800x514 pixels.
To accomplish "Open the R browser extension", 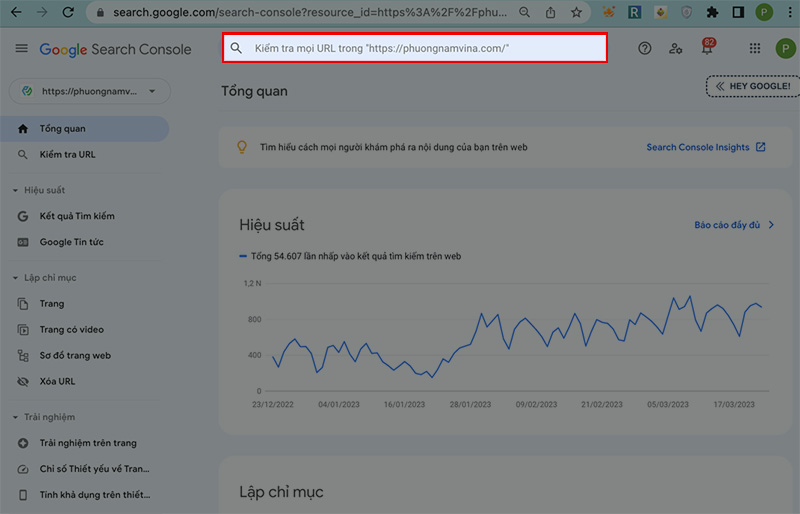I will click(634, 12).
